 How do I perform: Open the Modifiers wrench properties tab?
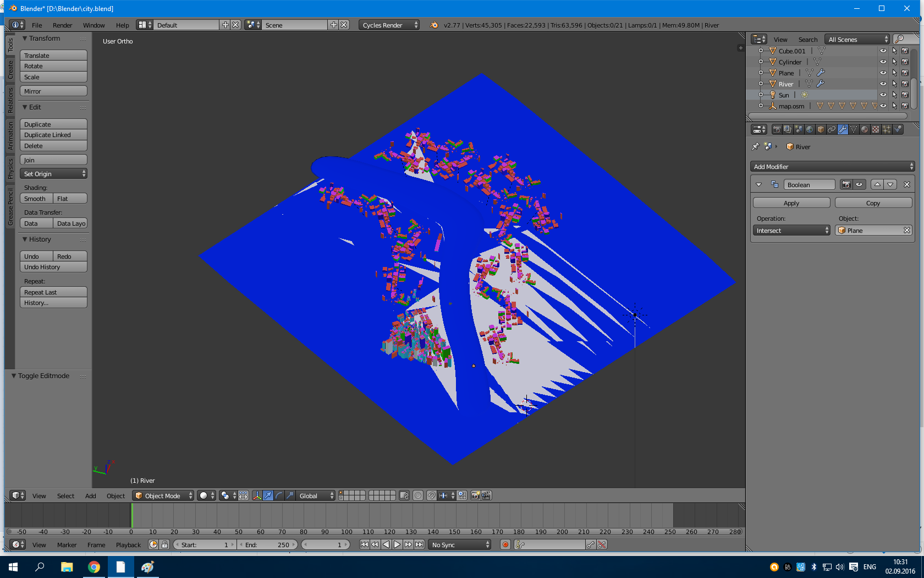843,129
